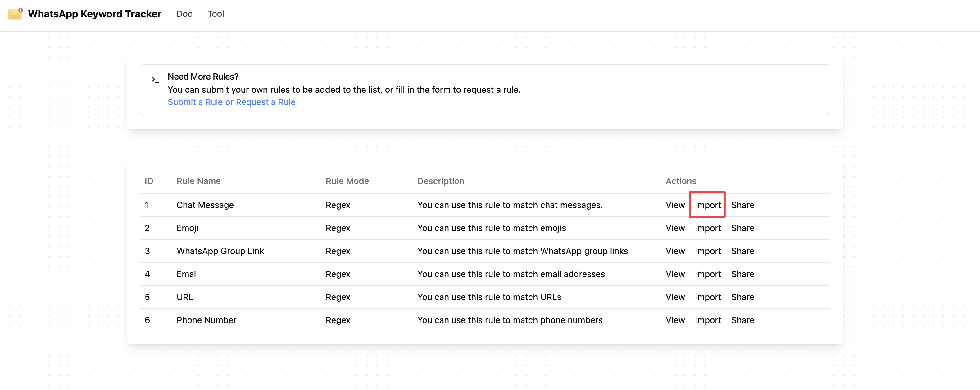View the Email rule
The height and width of the screenshot is (390, 980).
[x=675, y=274]
